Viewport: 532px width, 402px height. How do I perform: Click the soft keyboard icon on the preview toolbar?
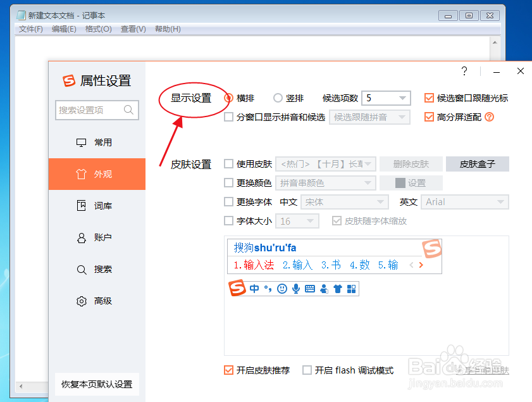click(310, 289)
